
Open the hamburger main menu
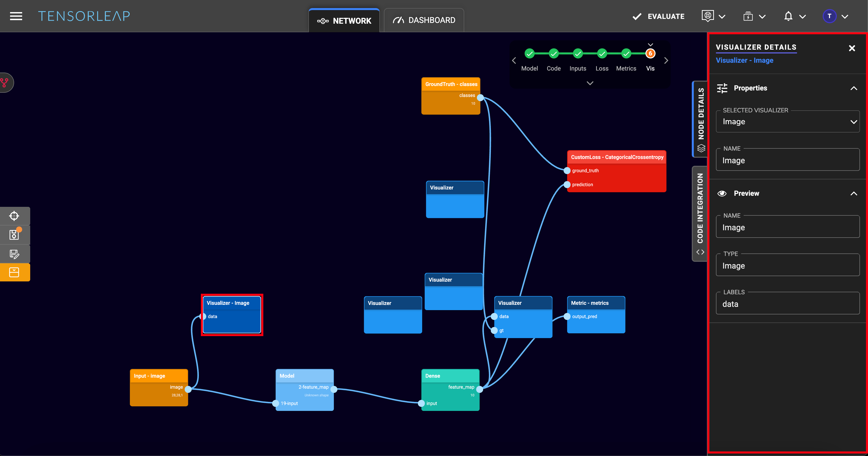[x=16, y=16]
